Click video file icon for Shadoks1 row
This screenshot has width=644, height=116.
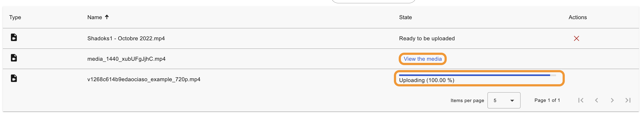point(14,37)
